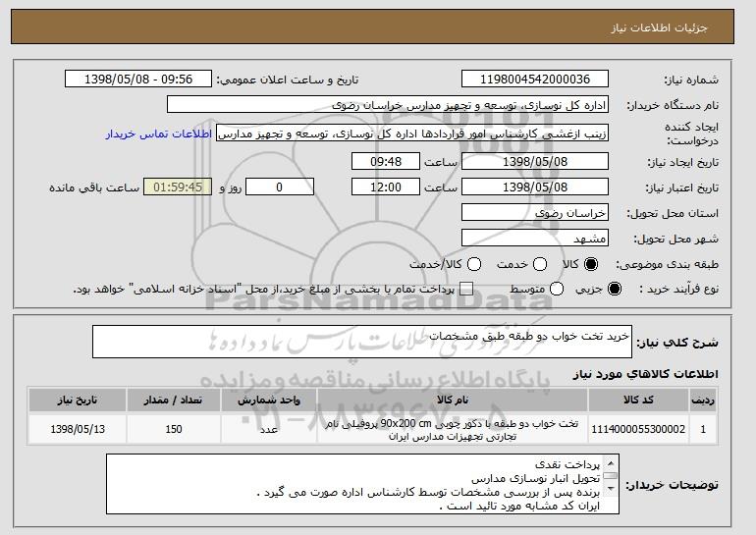Click the واحد شمارش column header
The image size is (756, 535).
(269, 401)
